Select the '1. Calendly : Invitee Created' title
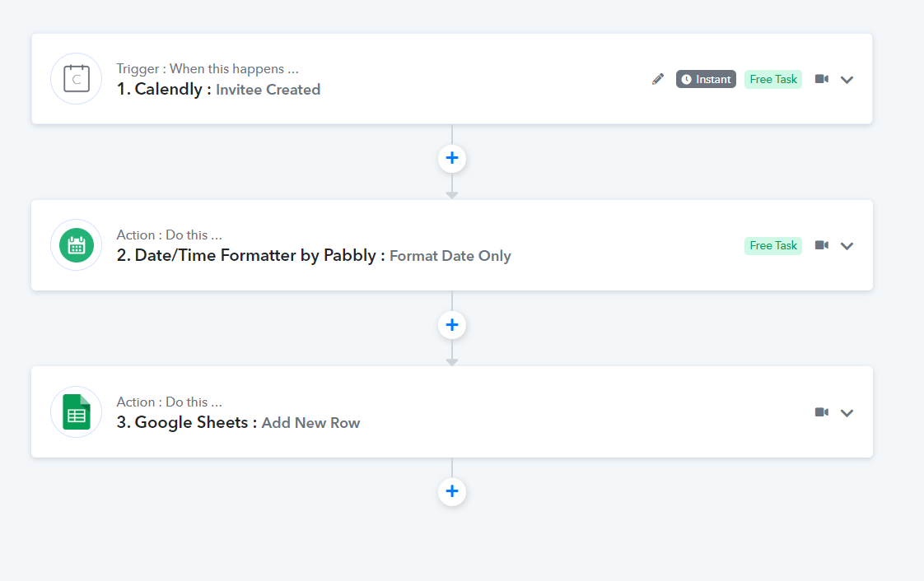Image resolution: width=924 pixels, height=581 pixels. pyautogui.click(x=218, y=90)
